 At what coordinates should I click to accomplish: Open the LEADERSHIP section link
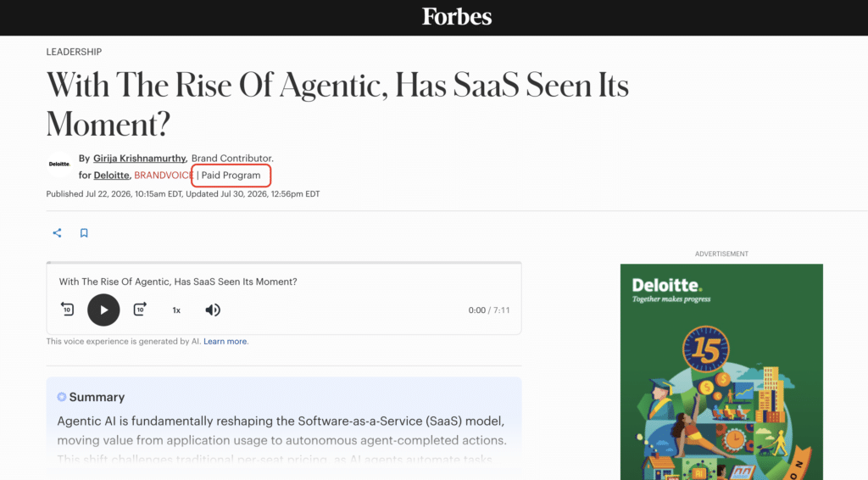75,52
